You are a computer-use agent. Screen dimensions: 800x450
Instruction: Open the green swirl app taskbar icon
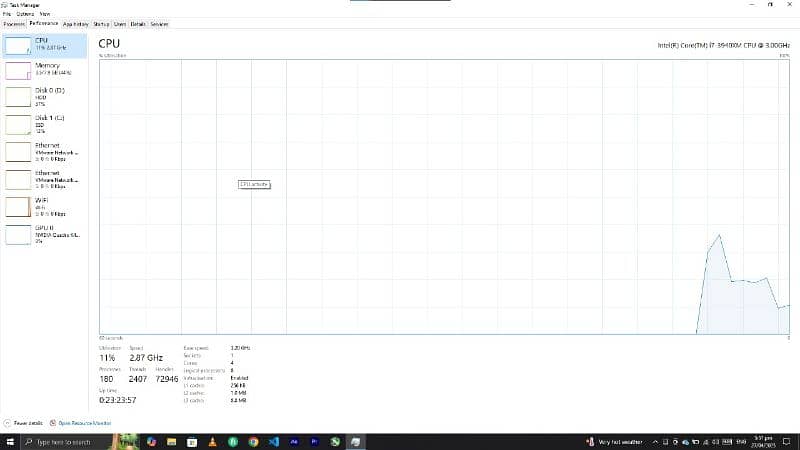tap(335, 442)
